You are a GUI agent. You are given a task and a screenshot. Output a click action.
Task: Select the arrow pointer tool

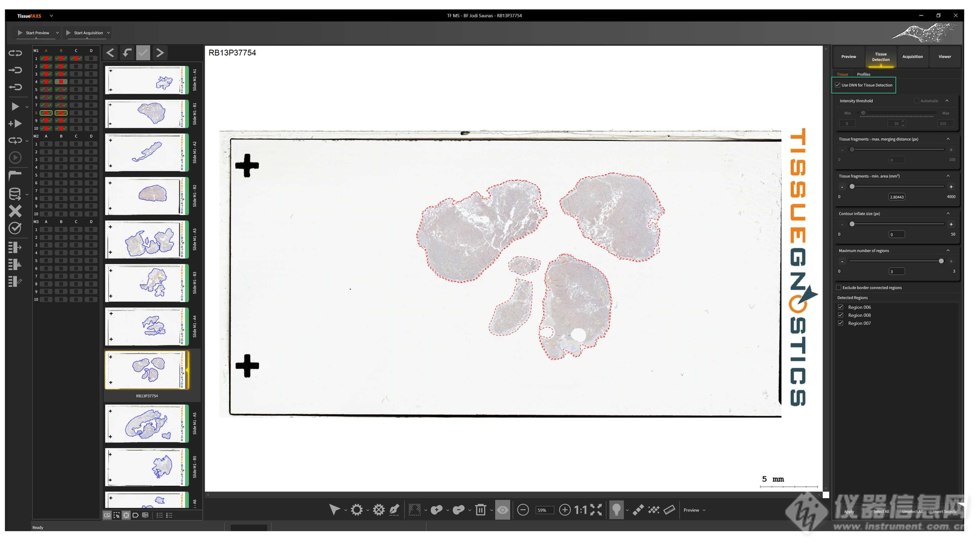click(x=334, y=510)
